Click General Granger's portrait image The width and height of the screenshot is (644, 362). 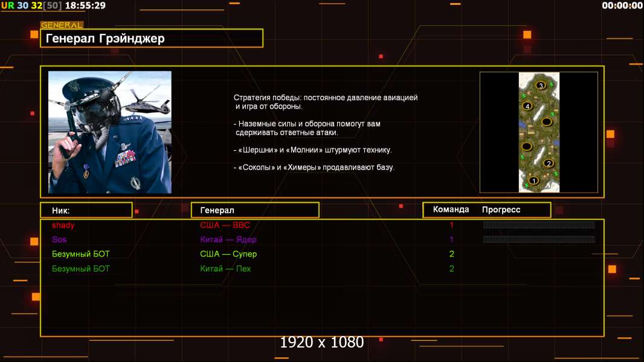110,132
